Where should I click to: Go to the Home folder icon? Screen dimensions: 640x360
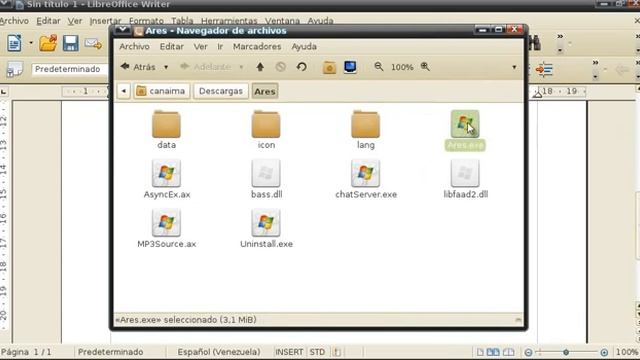pyautogui.click(x=329, y=67)
